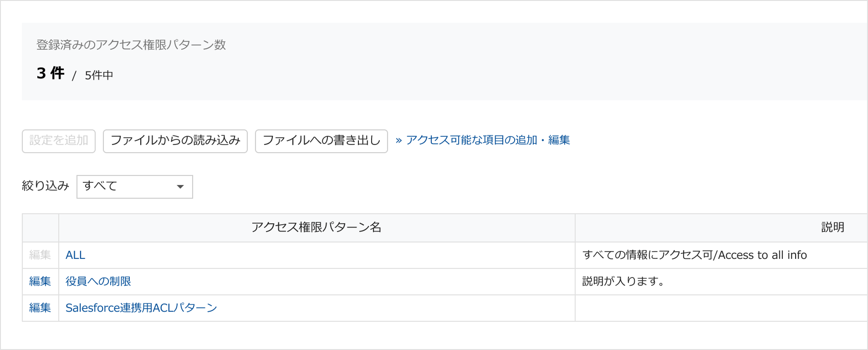This screenshot has height=350, width=868.
Task: Click 編集 for the Salesforce連携用ACLパターン row
Action: tap(40, 308)
